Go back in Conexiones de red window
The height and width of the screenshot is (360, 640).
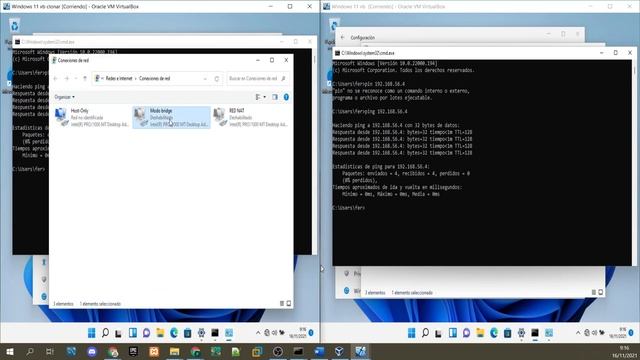coord(56,78)
